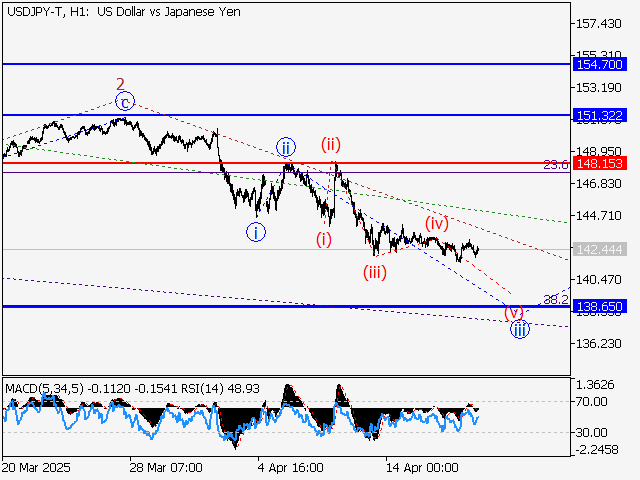Click the red (ii) wave label
The width and height of the screenshot is (640, 480).
pyautogui.click(x=331, y=145)
